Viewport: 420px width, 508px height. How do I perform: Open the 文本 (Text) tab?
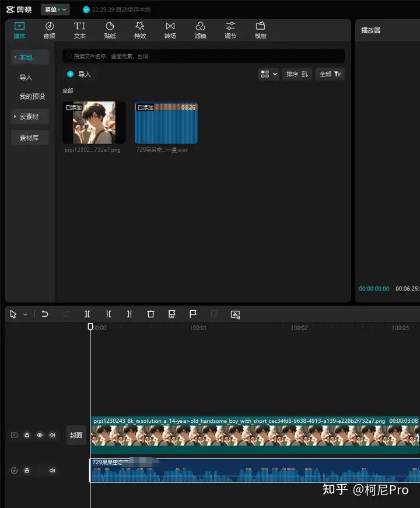[x=80, y=30]
